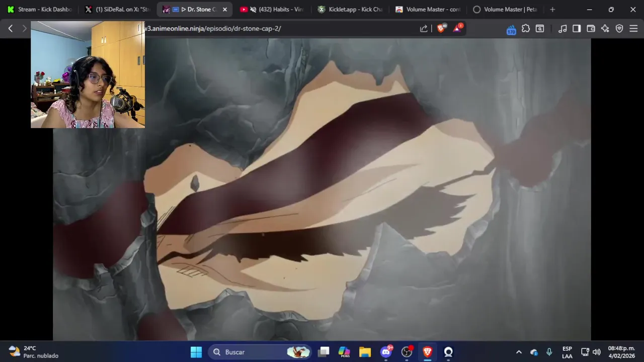644x362 pixels.
Task: Toggle the browser sidebar panel icon
Action: point(577,29)
